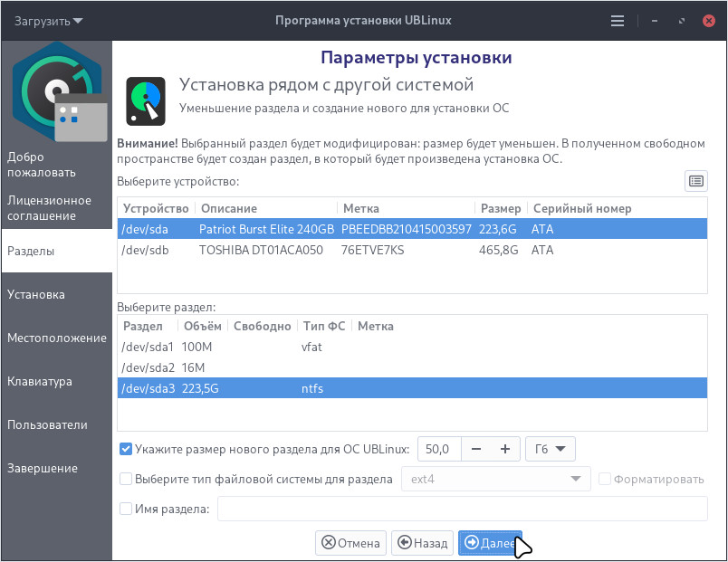The width and height of the screenshot is (728, 562).
Task: Close the installer with red X
Action: (x=708, y=21)
